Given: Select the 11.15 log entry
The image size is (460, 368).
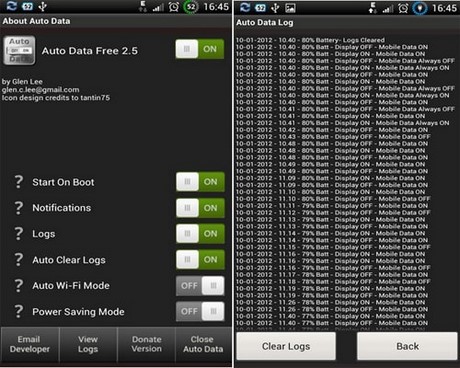Looking at the screenshot, I should click(333, 247).
